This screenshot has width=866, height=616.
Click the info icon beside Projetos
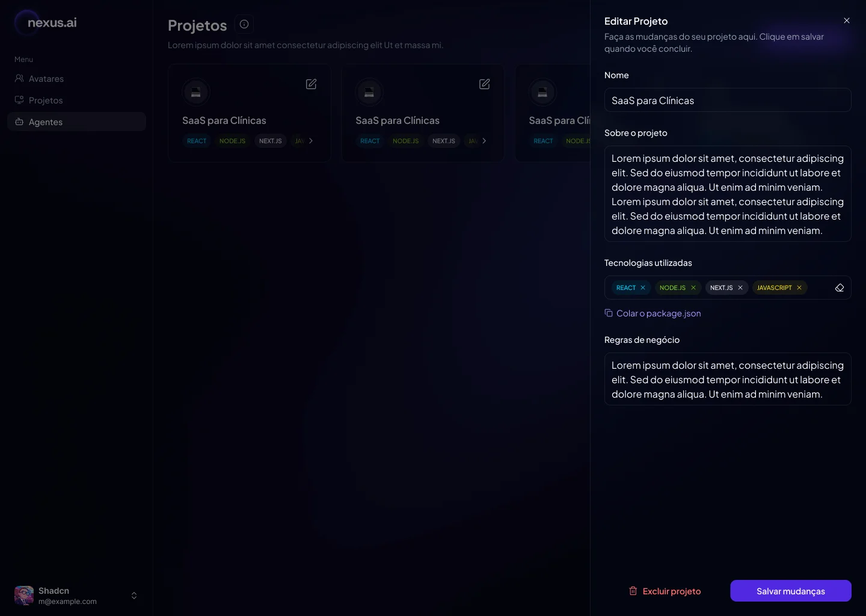point(244,24)
